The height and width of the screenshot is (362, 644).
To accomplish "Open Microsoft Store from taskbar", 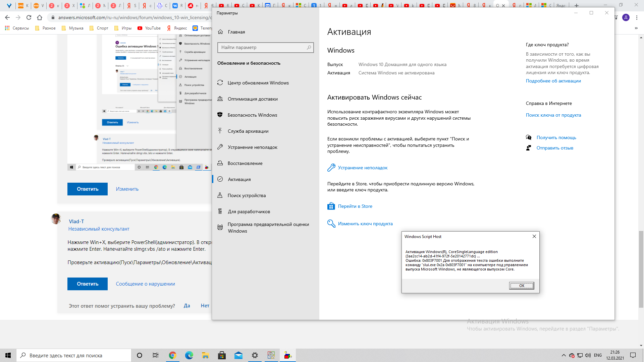I will [x=222, y=355].
